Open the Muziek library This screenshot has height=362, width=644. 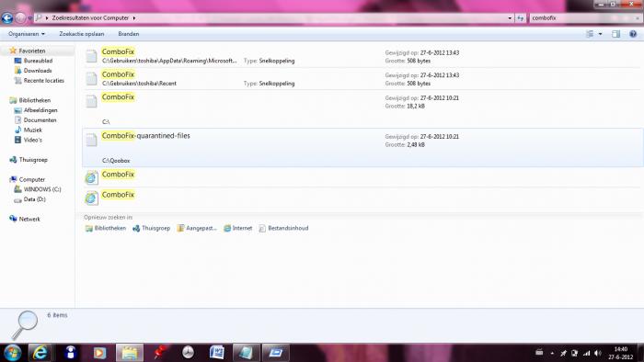32,130
